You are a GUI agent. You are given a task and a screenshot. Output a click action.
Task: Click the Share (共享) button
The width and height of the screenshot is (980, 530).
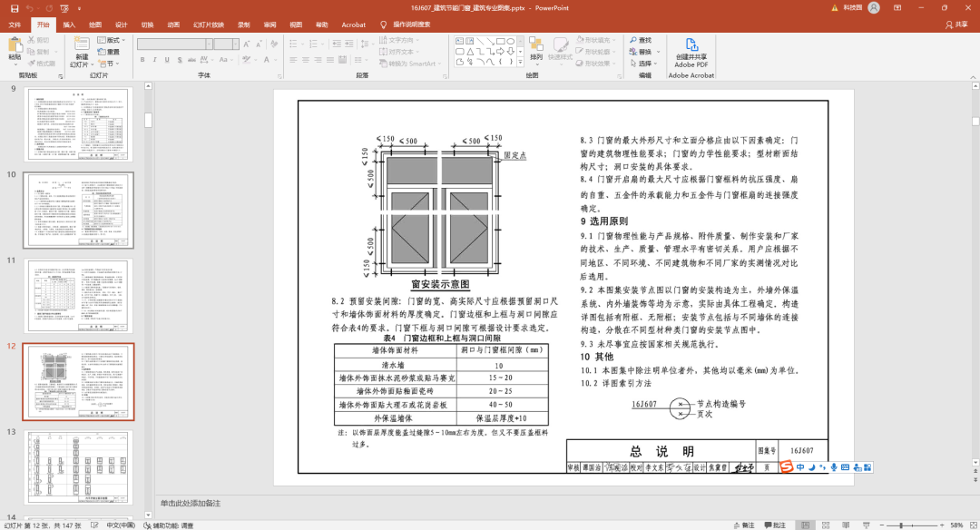point(956,25)
